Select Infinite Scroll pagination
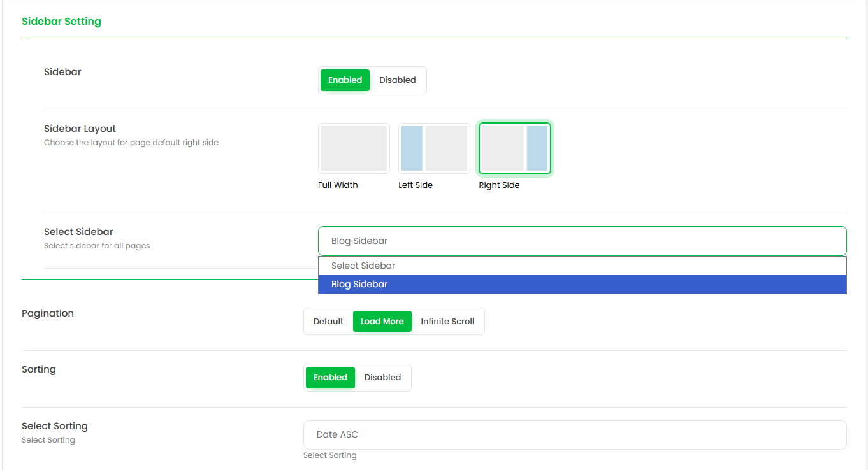 [447, 322]
